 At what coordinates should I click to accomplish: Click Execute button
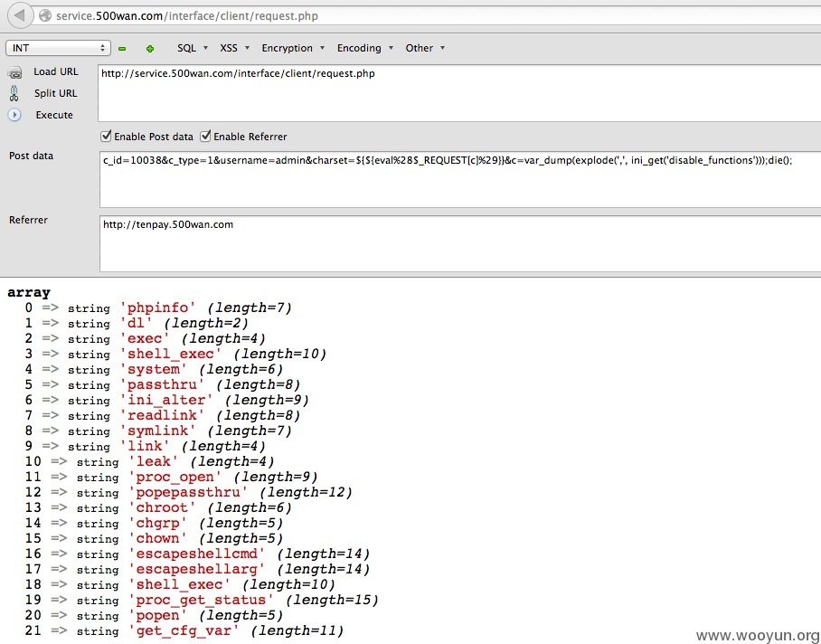point(54,115)
